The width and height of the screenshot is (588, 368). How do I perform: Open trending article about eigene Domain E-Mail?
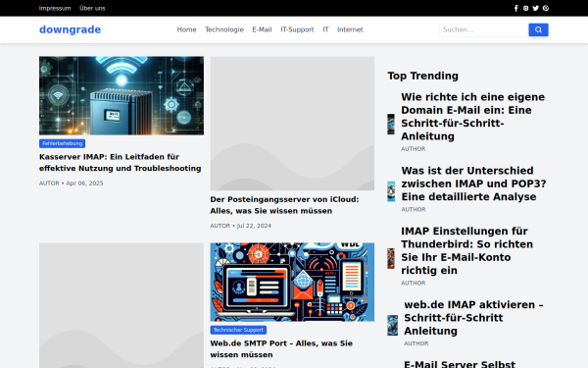473,117
